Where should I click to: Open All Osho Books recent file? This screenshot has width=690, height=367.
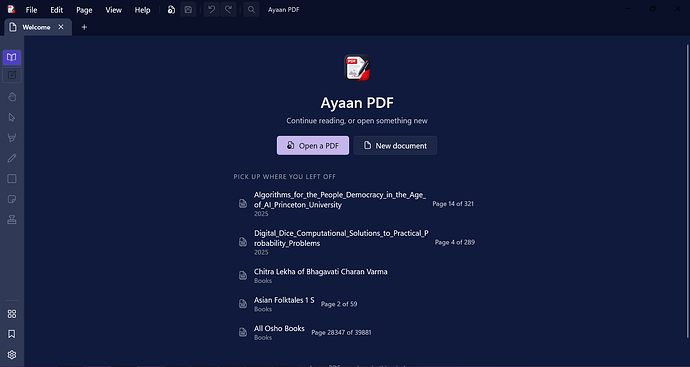[x=356, y=332]
